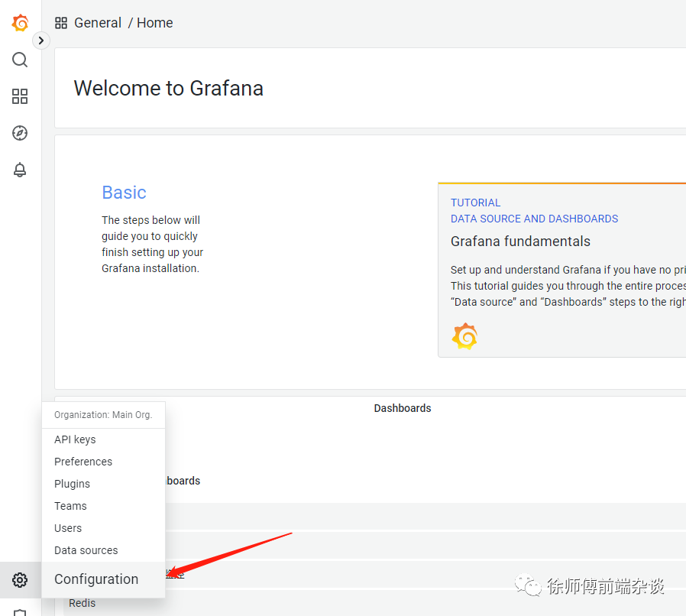Open Plugins from the Configuration menu
Image resolution: width=686 pixels, height=616 pixels.
[72, 484]
